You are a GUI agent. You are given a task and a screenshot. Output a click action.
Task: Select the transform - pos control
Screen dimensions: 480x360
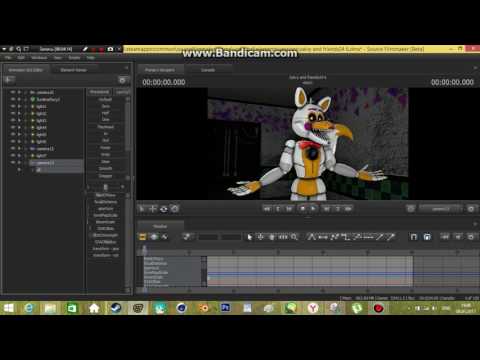pos(105,248)
